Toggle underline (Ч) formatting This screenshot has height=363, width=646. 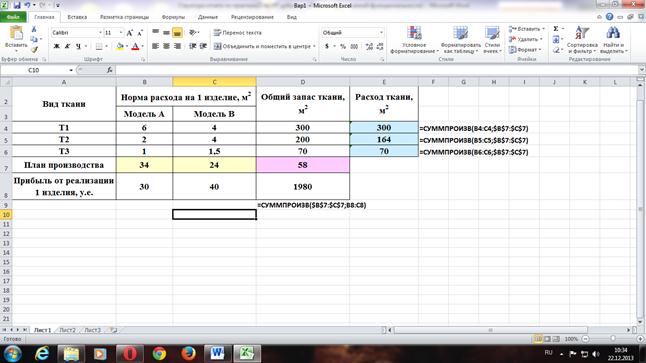click(x=78, y=46)
